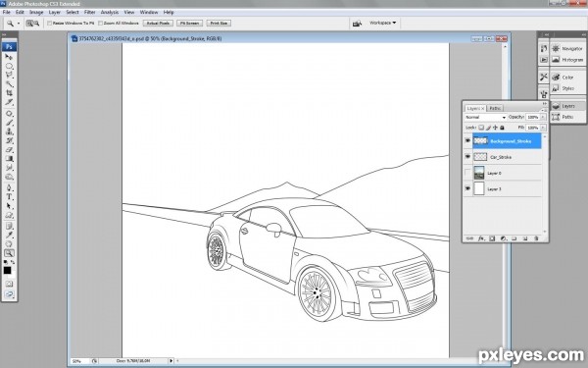Select the History Brush tool
The height and width of the screenshot is (368, 588).
point(9,140)
